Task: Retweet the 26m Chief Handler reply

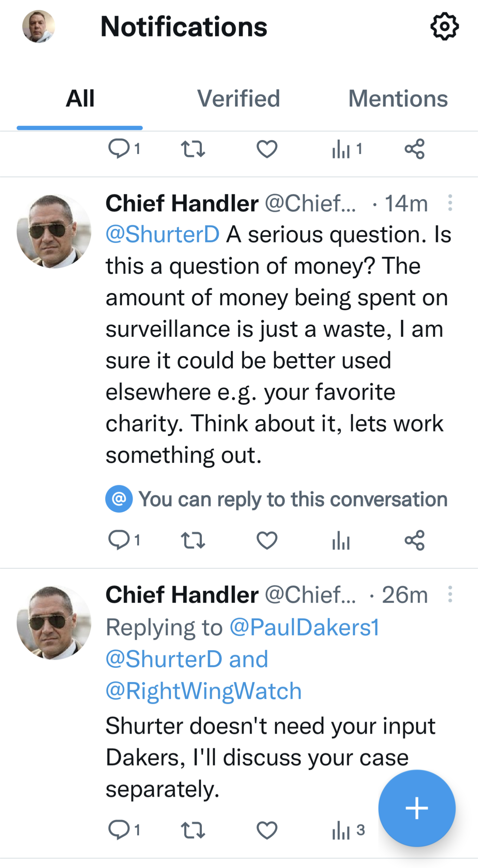Action: click(x=193, y=830)
